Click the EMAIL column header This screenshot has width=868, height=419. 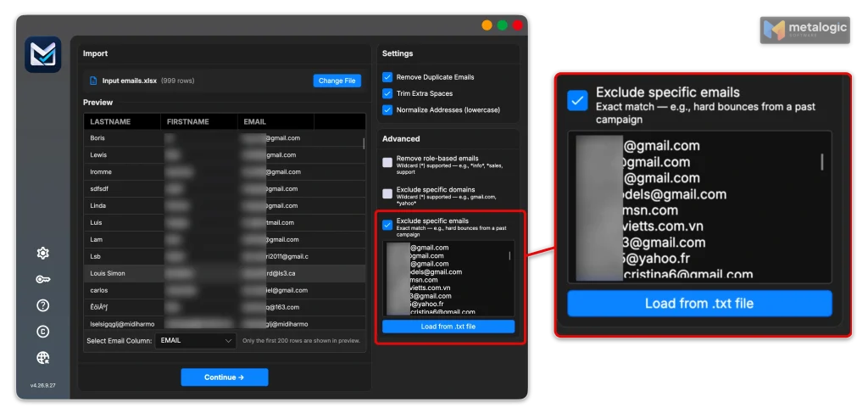coord(275,121)
